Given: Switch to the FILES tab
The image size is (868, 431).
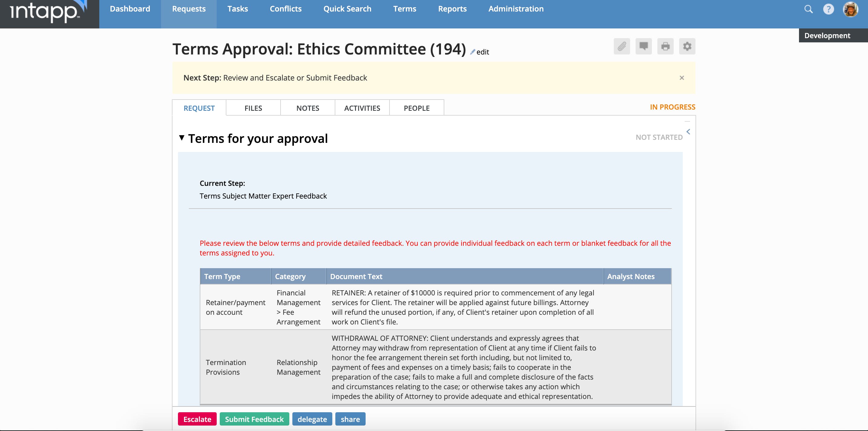Looking at the screenshot, I should [x=253, y=108].
